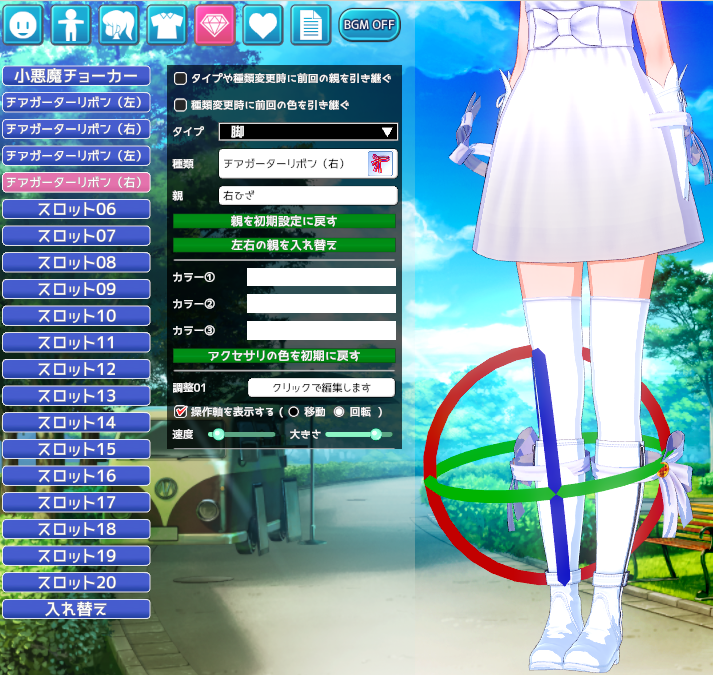Uncheck the 操作軸を表示する checkbox
713x675 pixels.
coord(181,411)
